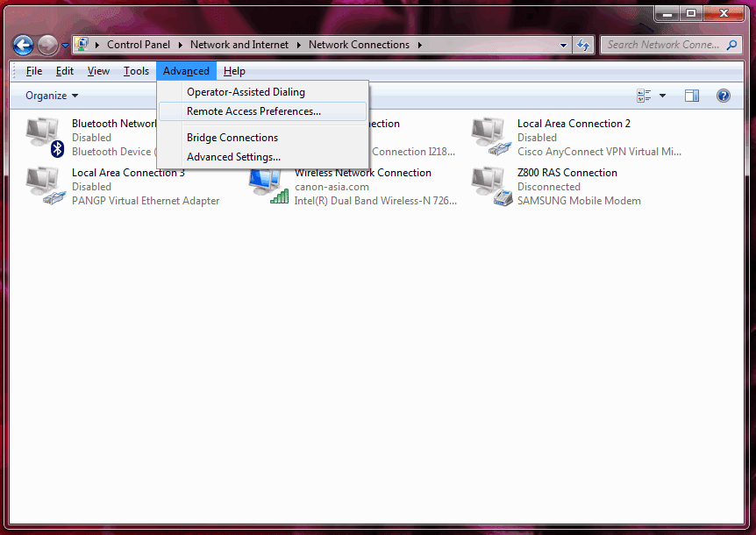Expand the root arrow before Control Panel

click(x=96, y=45)
